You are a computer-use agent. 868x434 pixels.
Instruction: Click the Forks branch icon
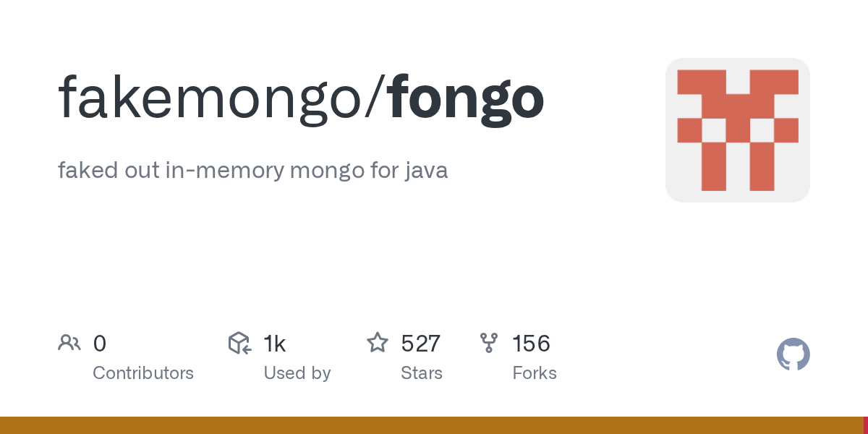coord(489,343)
